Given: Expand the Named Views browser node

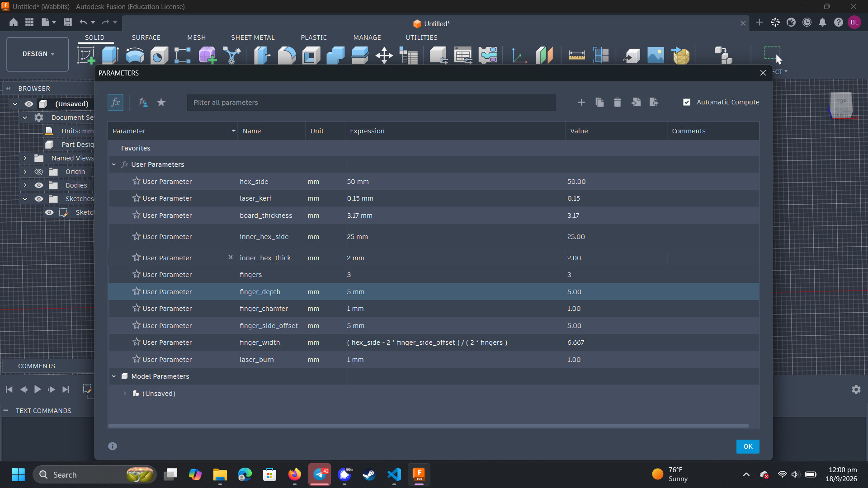Looking at the screenshot, I should pos(25,158).
